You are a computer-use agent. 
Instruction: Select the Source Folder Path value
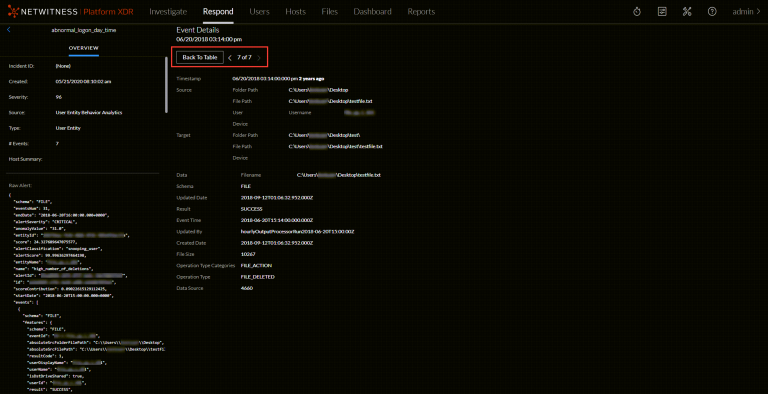[x=318, y=90]
